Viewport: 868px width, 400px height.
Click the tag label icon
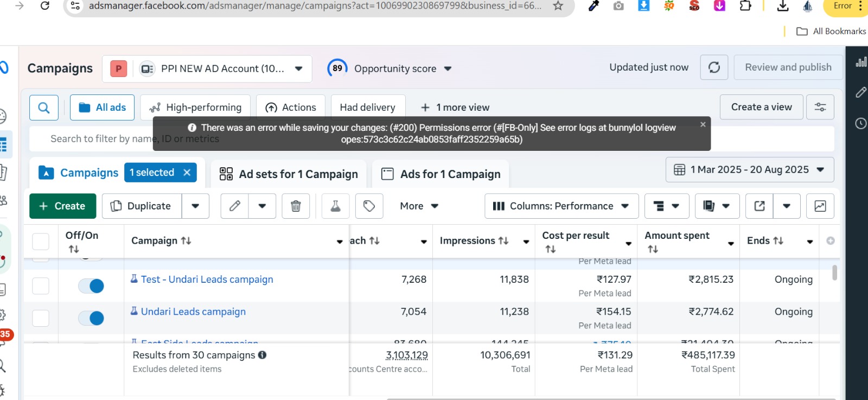point(369,206)
